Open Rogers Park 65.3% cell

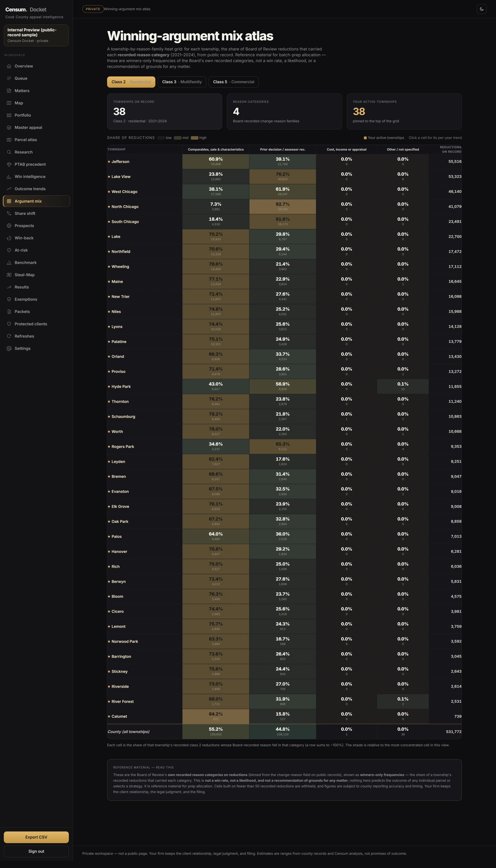282,446
